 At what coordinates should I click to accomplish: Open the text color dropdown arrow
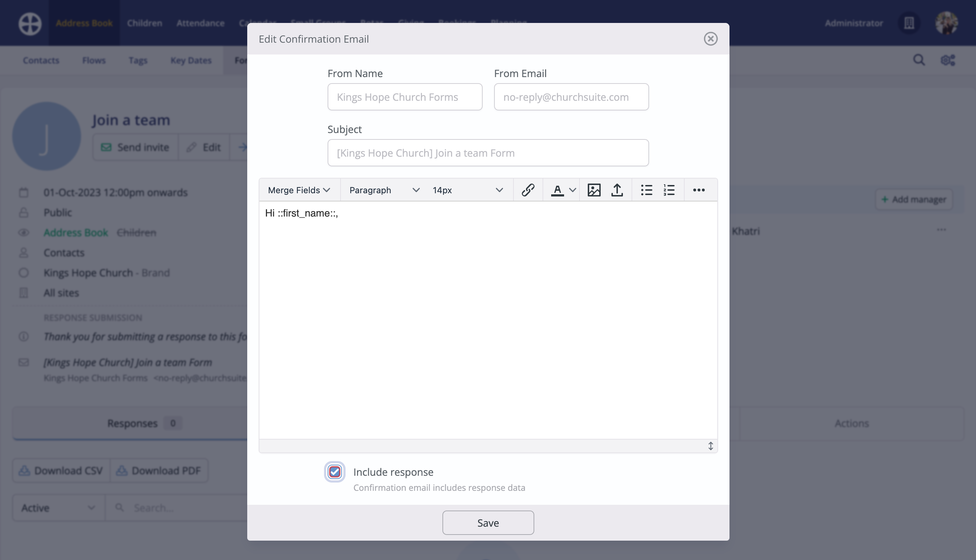click(x=572, y=190)
